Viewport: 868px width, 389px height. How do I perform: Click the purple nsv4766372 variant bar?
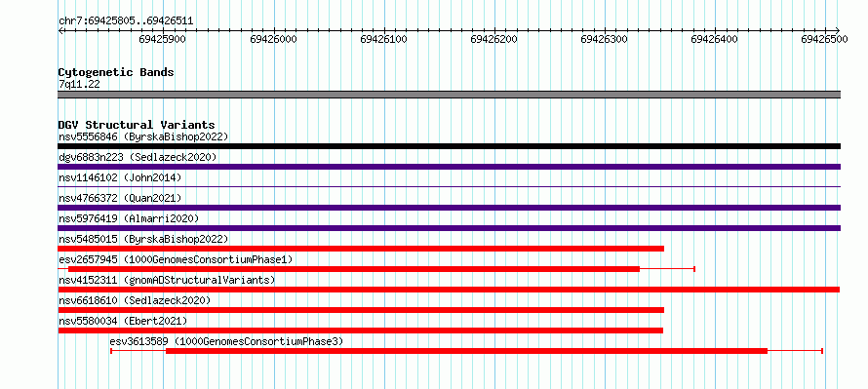(x=450, y=208)
